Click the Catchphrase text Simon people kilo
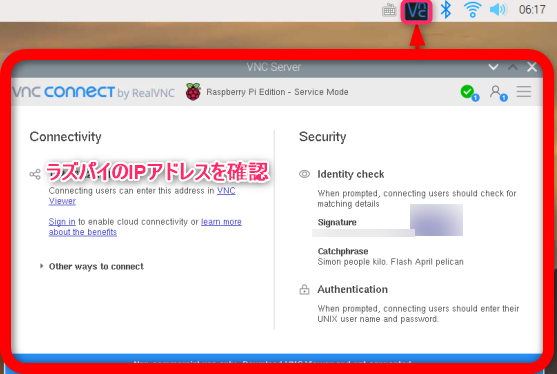Screen dimensions: 557x374 pos(390,262)
